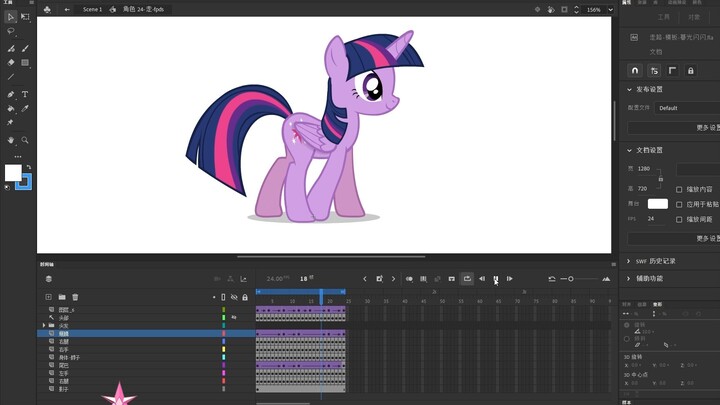720x405 pixels.
Task: Expand the 辅助功能 section
Action: click(629, 278)
